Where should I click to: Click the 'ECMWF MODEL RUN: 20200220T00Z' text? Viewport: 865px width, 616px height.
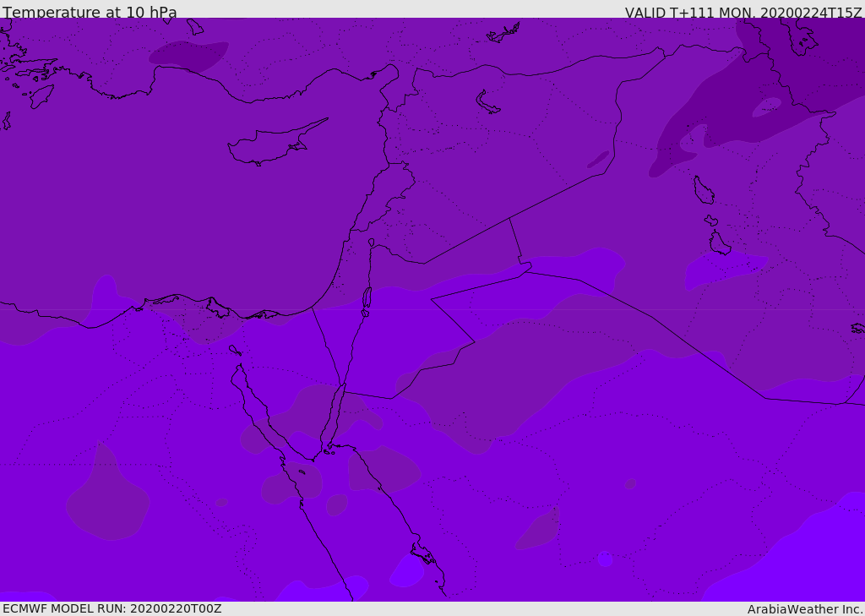point(112,608)
